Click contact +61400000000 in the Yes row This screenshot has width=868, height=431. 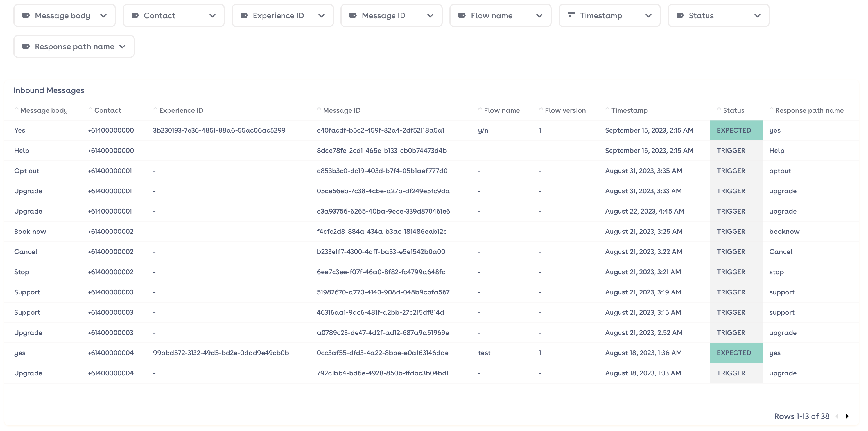[111, 130]
